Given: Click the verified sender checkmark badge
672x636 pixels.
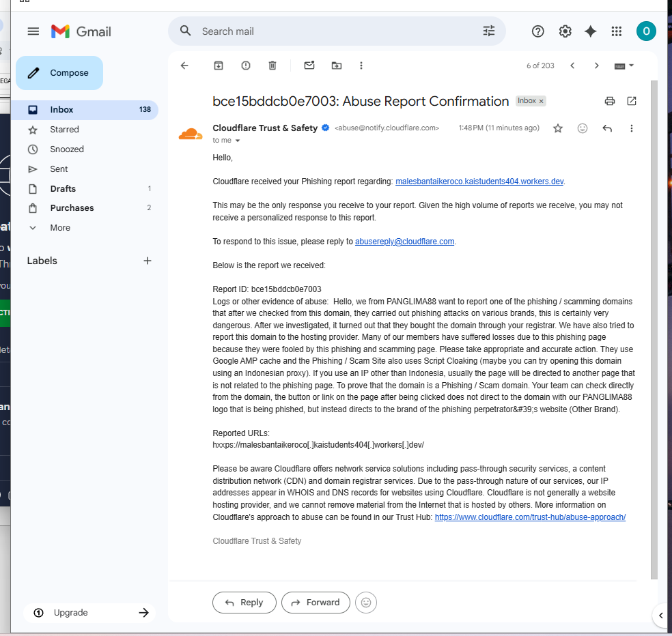Looking at the screenshot, I should (x=325, y=128).
